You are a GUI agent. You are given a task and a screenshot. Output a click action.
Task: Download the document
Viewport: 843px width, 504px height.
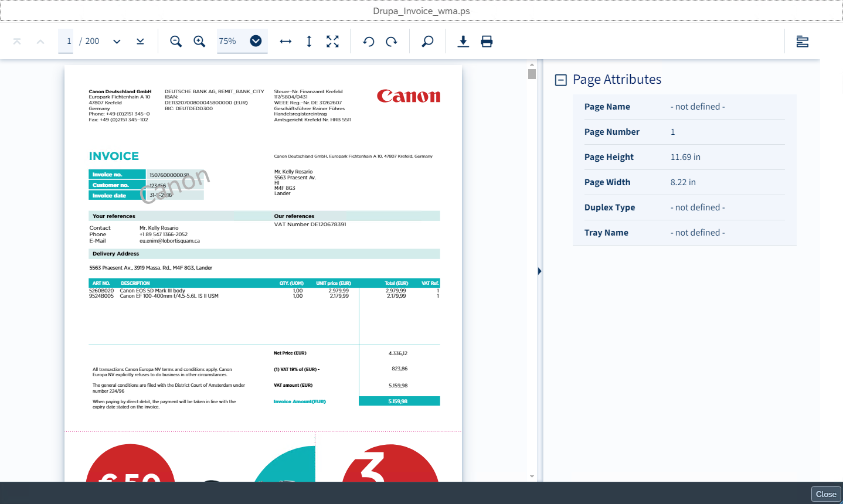pos(463,41)
